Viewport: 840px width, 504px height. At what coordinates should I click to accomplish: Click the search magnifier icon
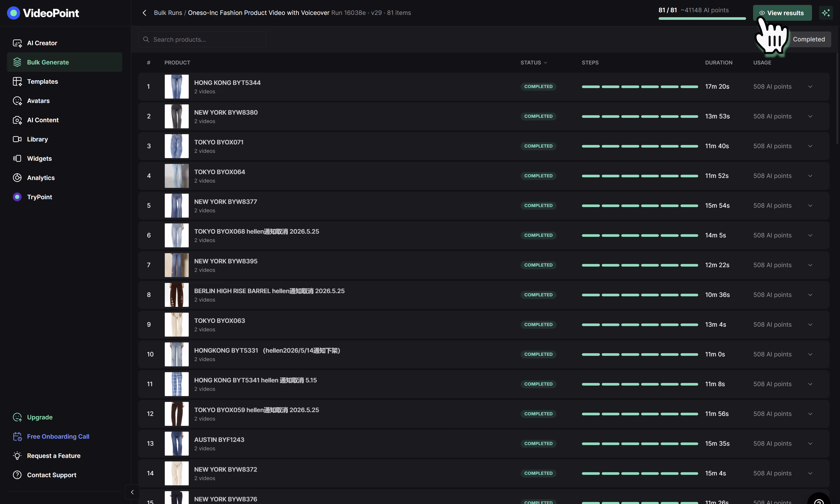coord(146,39)
